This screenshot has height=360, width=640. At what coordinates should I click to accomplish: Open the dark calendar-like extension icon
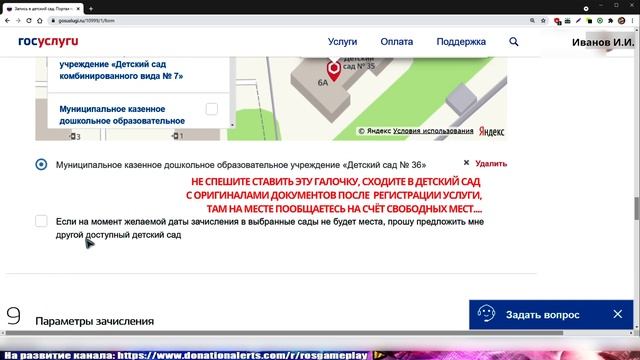tap(568, 20)
